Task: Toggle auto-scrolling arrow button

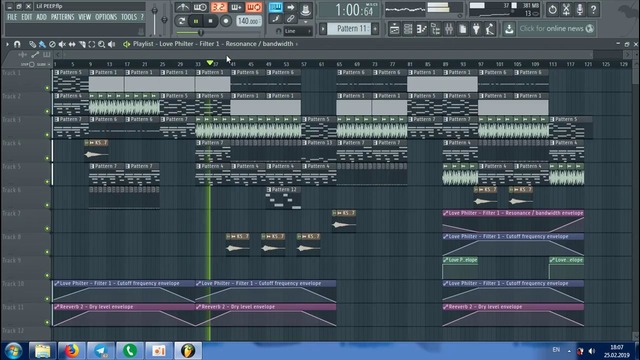Action: 290,7
